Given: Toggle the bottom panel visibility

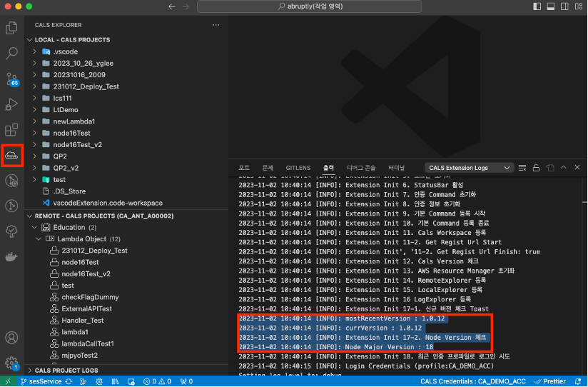Looking at the screenshot, I should coord(551,6).
